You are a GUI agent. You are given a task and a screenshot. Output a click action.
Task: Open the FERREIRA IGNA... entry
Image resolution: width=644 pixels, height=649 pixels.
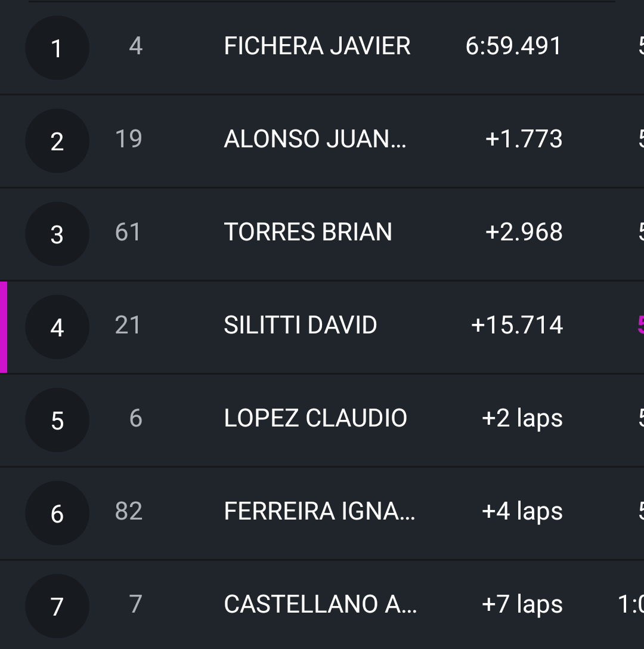(x=319, y=512)
